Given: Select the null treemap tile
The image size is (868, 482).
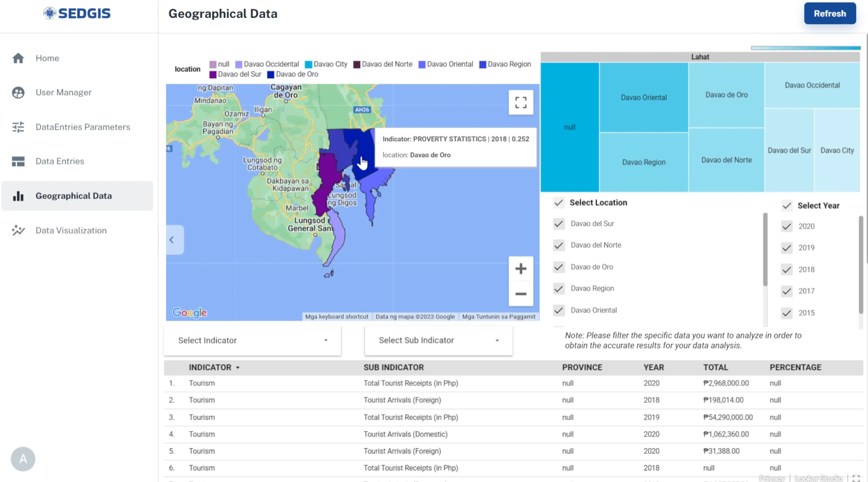Looking at the screenshot, I should pos(570,127).
